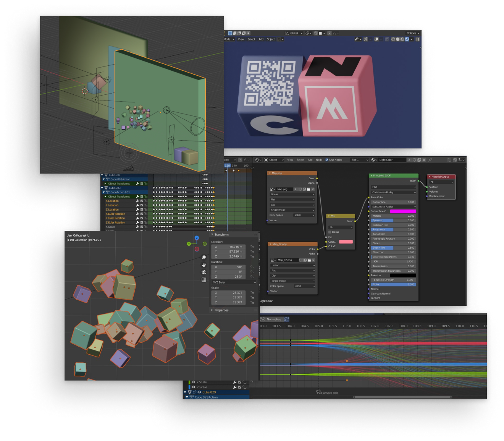Select solid viewport shading
Screen dimensions: 504x441
(397, 39)
